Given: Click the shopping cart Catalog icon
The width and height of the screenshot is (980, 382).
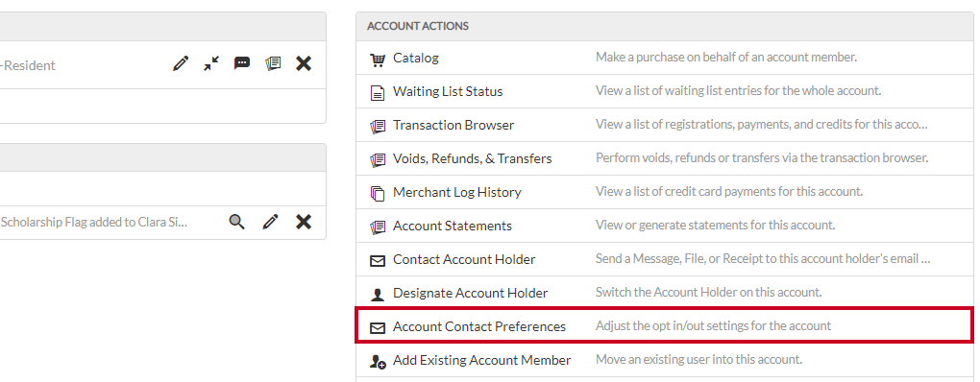Looking at the screenshot, I should (378, 60).
